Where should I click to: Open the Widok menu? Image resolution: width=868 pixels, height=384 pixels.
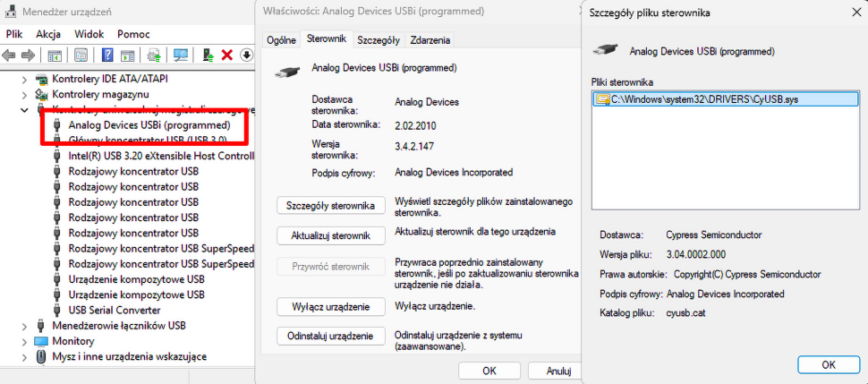89,33
